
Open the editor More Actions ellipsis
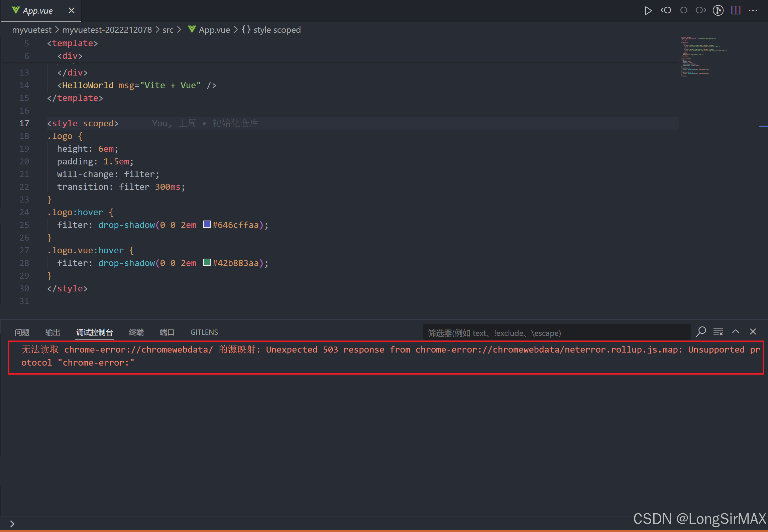click(x=753, y=11)
